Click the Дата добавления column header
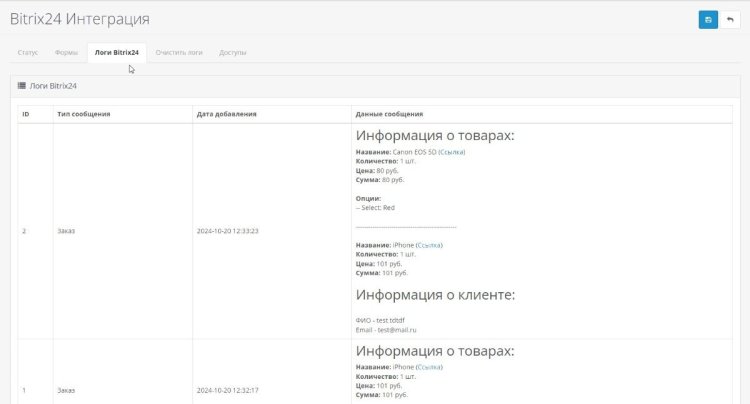 click(227, 114)
